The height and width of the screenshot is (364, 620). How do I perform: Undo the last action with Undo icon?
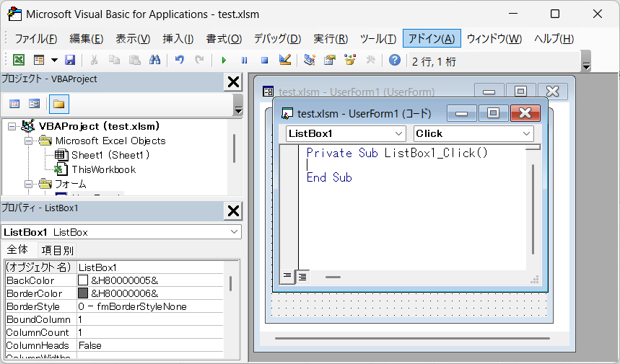[180, 60]
